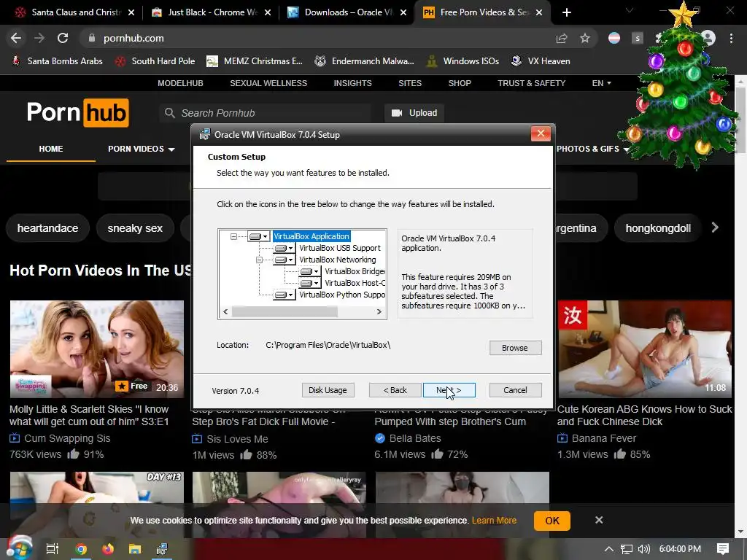Click the striped flag extension icon
Screen dimensions: 747x560
point(614,38)
